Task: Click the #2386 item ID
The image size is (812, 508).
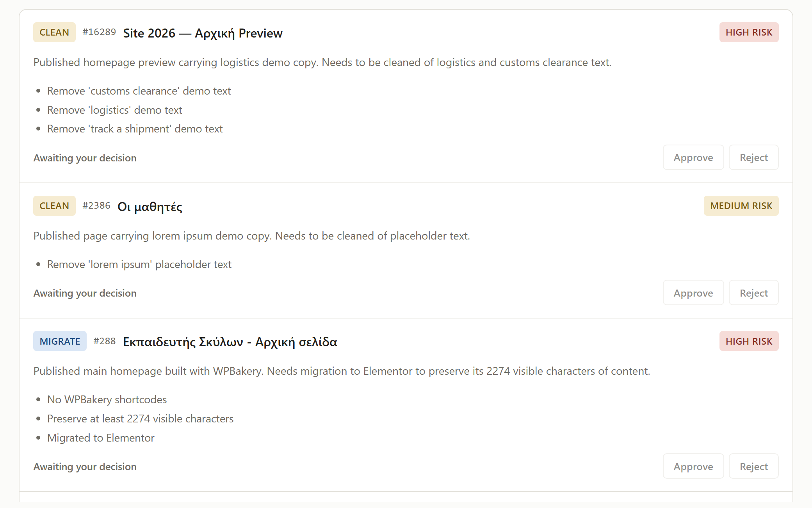Action: point(96,206)
